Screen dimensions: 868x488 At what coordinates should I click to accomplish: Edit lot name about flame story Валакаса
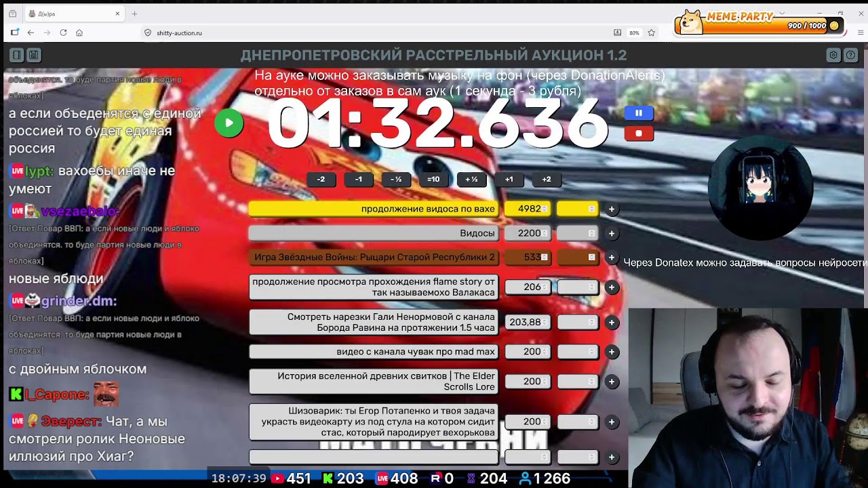[x=374, y=287]
